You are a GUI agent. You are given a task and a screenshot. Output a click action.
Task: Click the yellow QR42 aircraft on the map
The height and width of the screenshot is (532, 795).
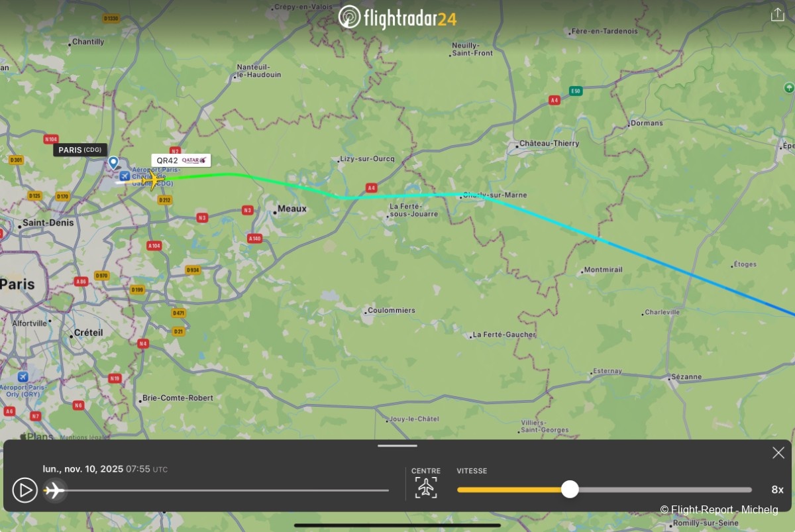[x=154, y=180]
